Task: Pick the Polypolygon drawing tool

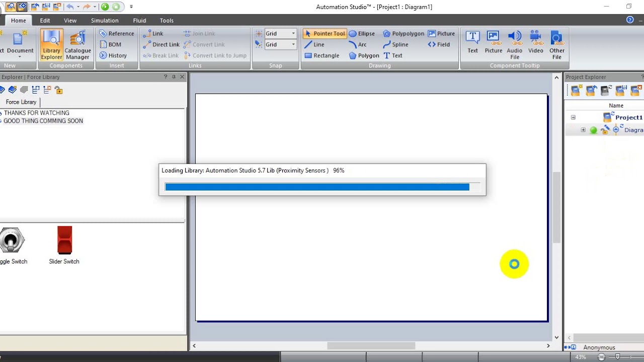Action: point(404,34)
